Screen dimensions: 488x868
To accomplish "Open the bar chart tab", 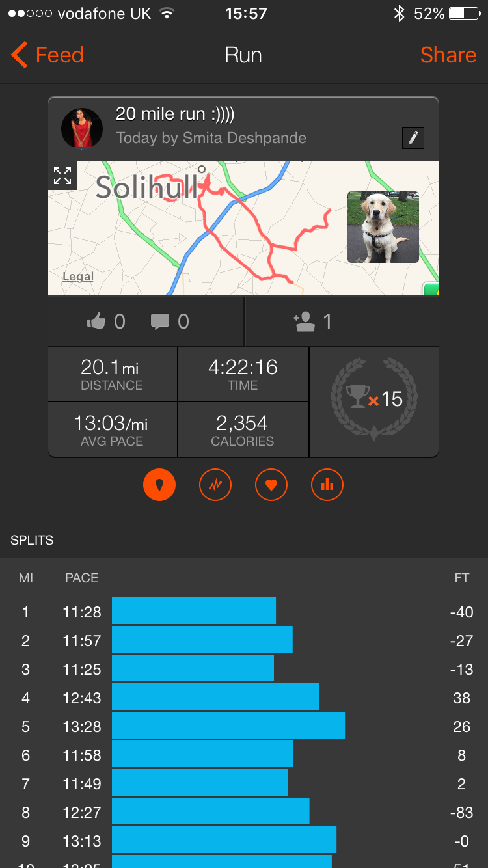I will [327, 484].
